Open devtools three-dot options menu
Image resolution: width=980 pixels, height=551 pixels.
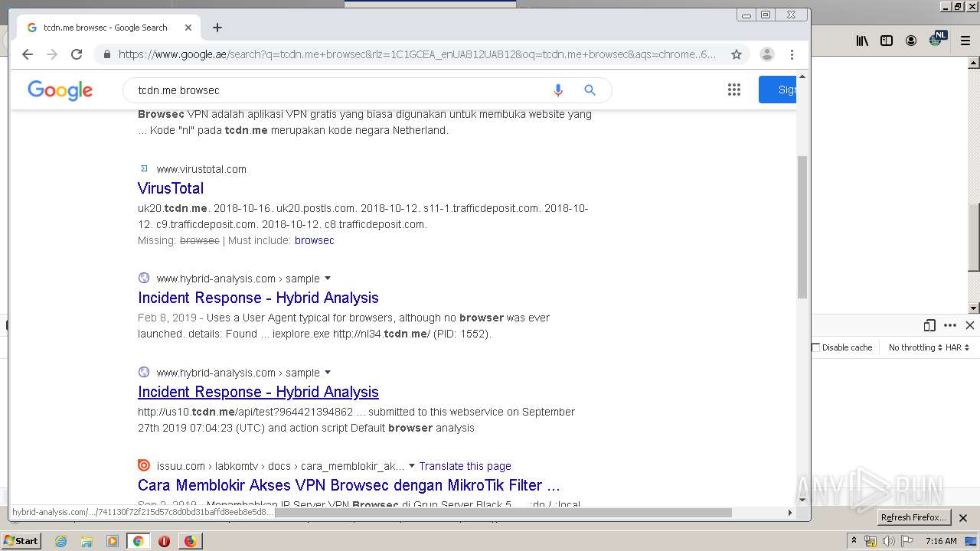[x=950, y=325]
